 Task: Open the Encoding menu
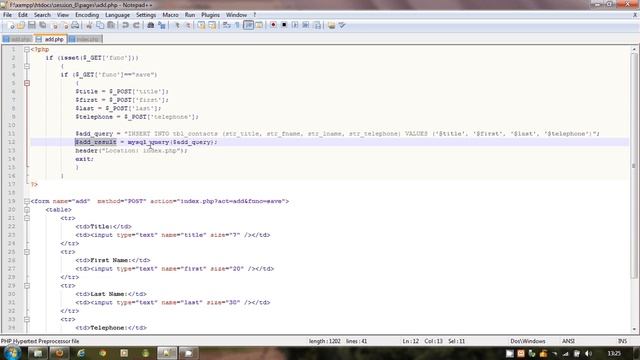[87, 15]
